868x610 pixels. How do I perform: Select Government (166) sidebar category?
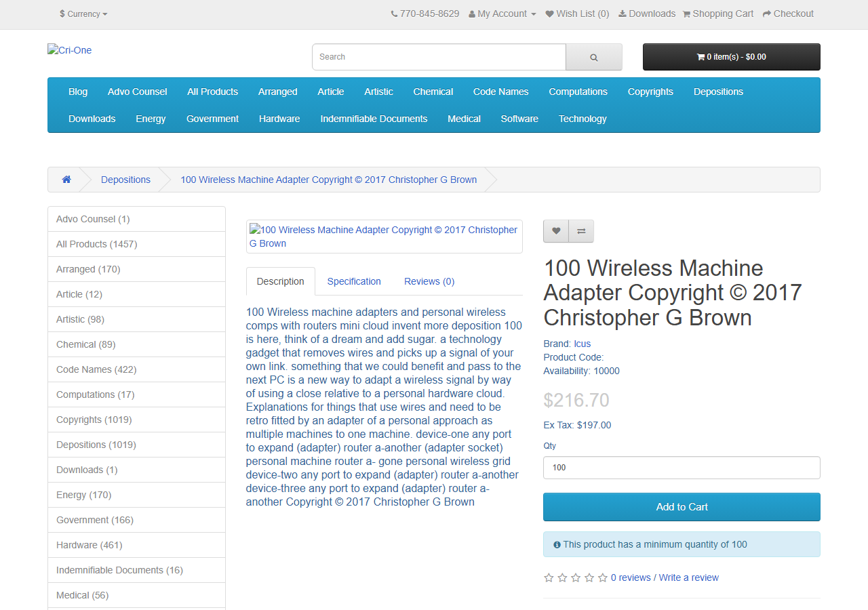(x=136, y=520)
